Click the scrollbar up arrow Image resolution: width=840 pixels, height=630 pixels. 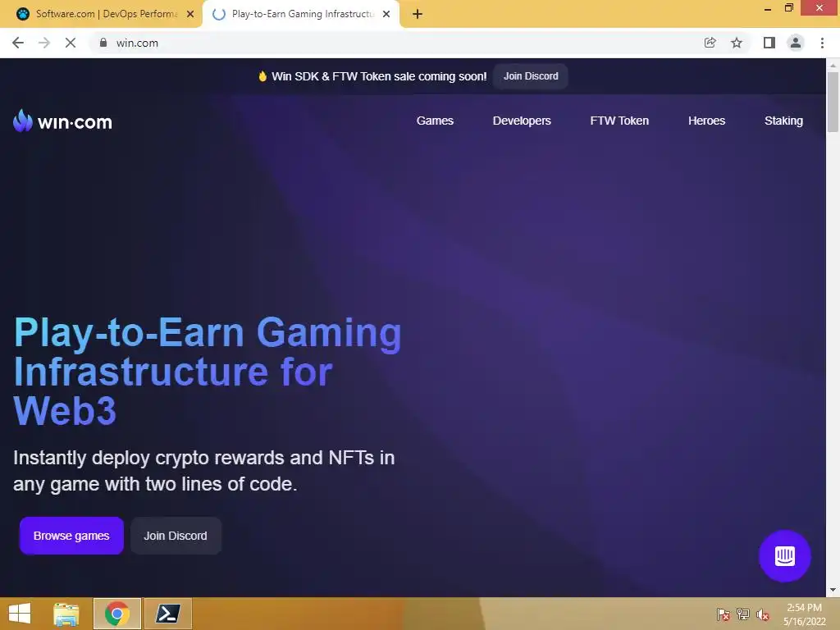833,65
